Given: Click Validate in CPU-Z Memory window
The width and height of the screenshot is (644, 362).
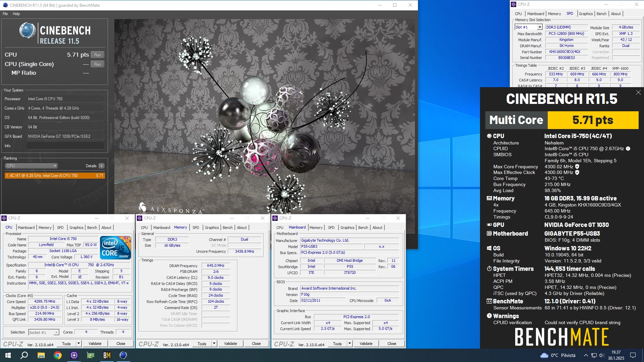Looking at the screenshot, I should point(230,344).
